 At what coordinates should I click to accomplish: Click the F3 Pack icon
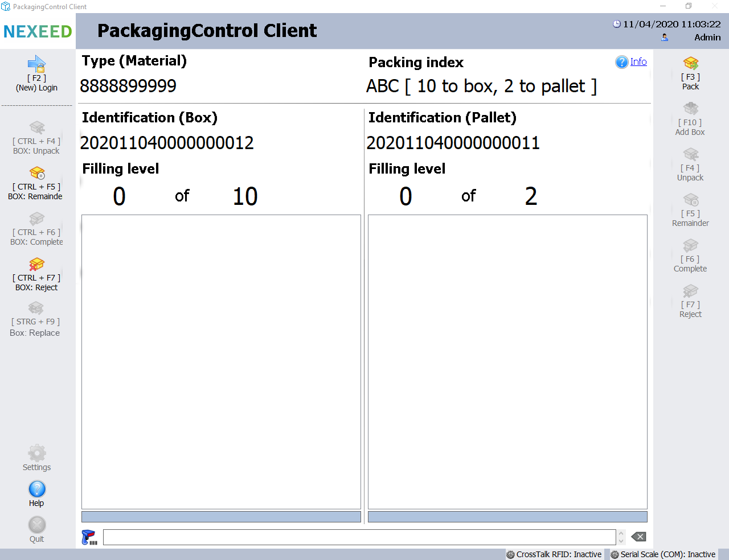(690, 63)
